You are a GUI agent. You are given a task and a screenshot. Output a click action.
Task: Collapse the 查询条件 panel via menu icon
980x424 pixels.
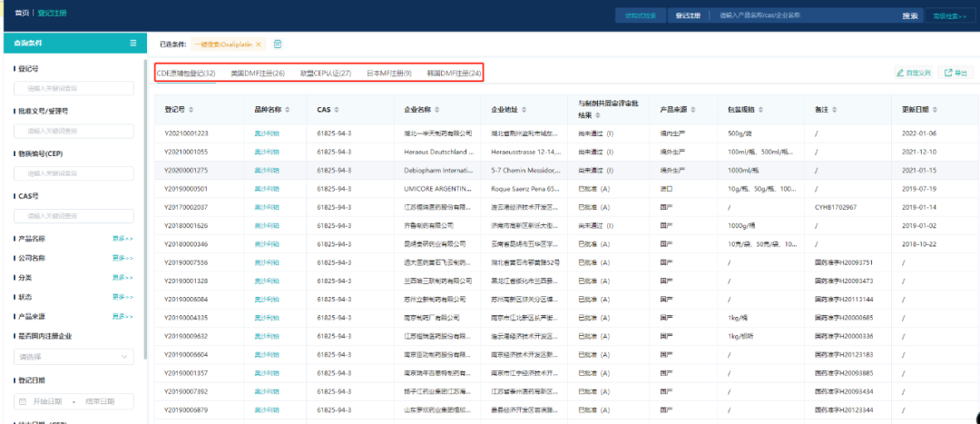tap(133, 43)
